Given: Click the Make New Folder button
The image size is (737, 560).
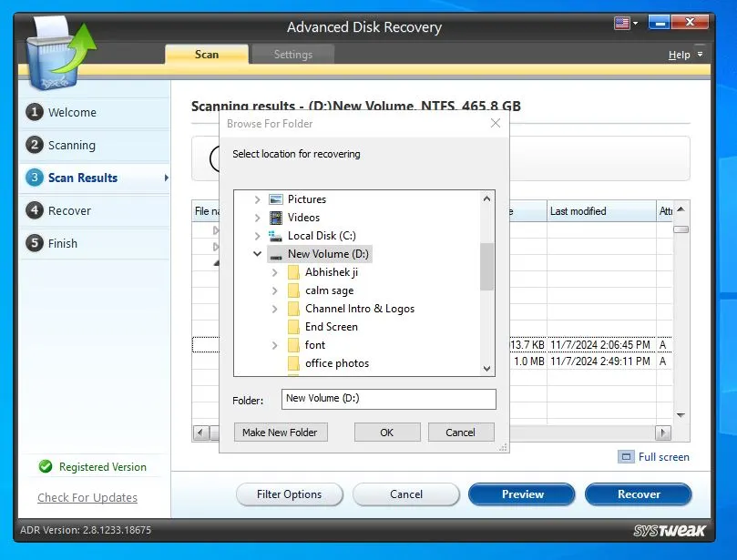Looking at the screenshot, I should click(280, 433).
